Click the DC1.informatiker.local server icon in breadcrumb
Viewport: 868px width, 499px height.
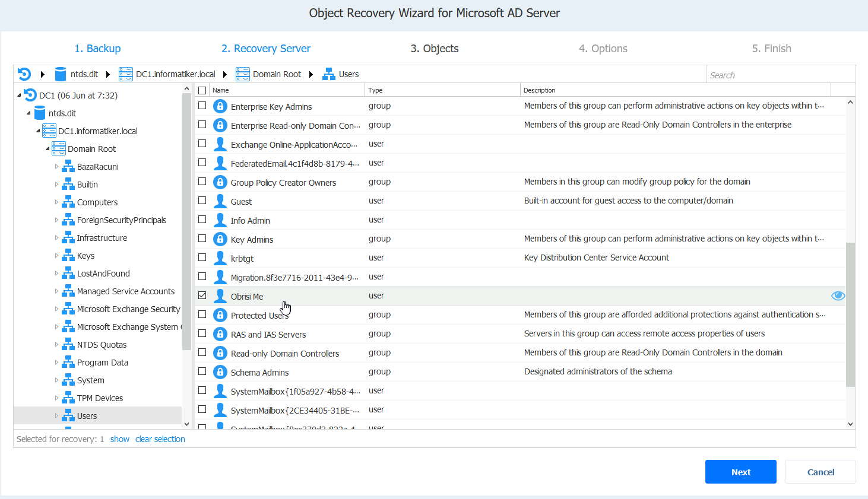(x=126, y=74)
